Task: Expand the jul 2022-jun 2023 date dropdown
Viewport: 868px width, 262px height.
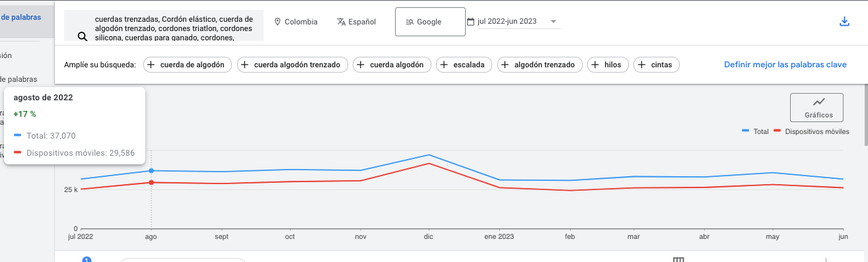Action: (553, 22)
